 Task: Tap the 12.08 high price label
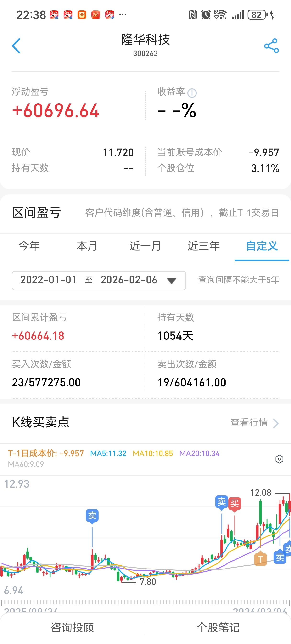click(x=261, y=493)
